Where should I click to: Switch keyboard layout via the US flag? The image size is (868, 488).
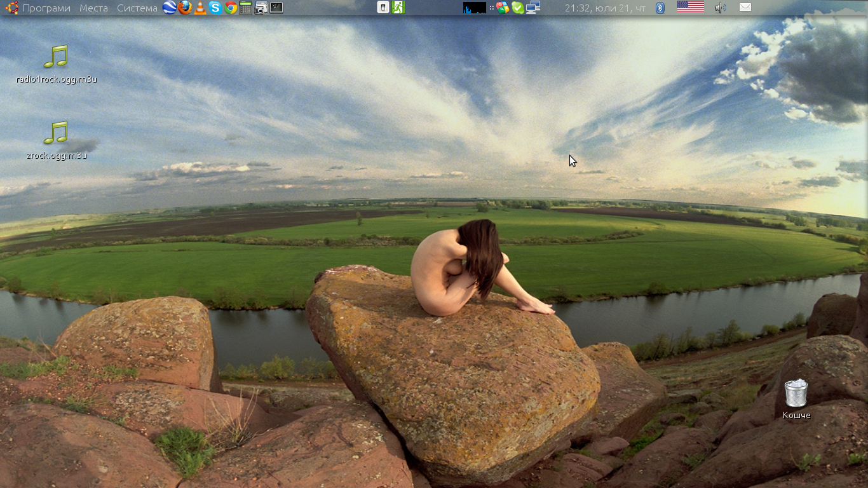[x=691, y=8]
